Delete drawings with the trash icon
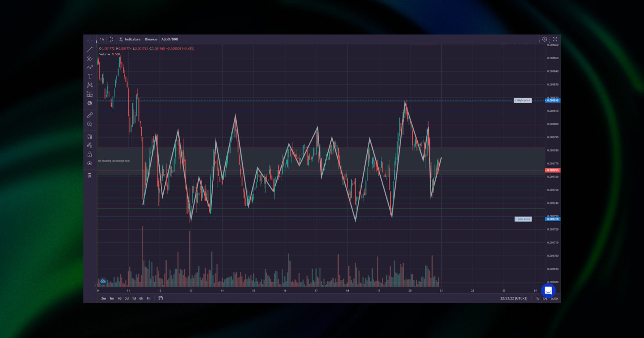644x338 pixels. (90, 176)
